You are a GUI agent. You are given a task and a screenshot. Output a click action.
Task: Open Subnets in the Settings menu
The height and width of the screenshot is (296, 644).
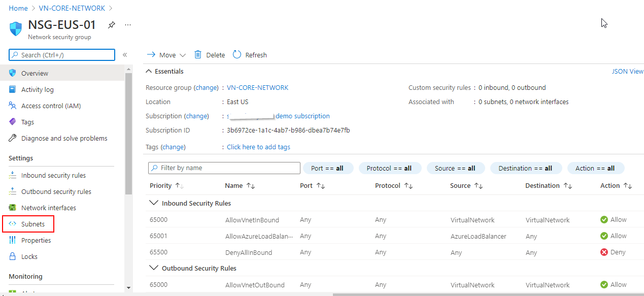[x=32, y=224]
